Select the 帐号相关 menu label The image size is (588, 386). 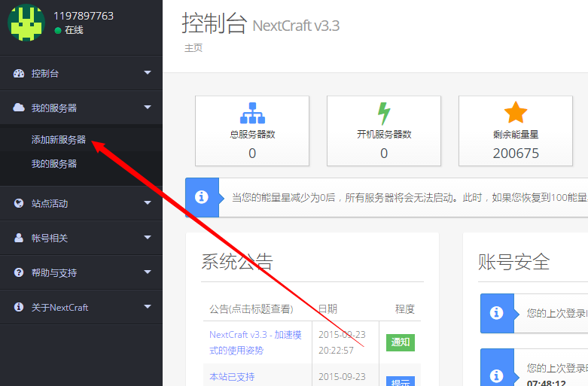[50, 238]
